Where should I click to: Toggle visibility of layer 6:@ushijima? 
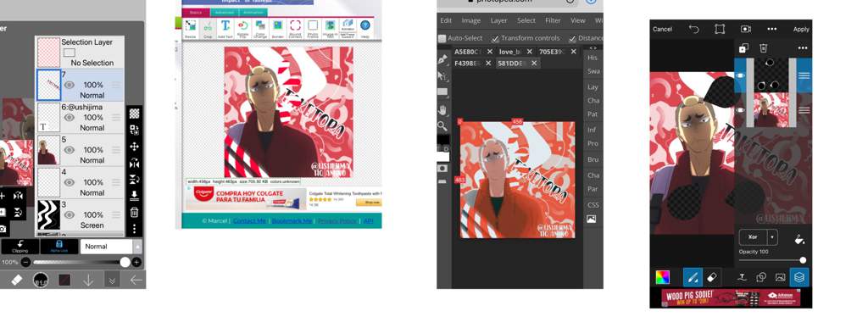[70, 117]
